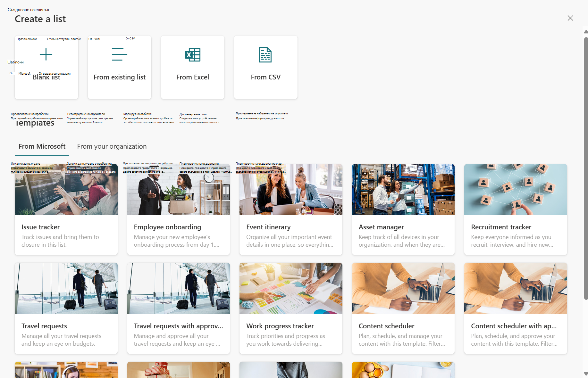Switch to From your organization tab
The height and width of the screenshot is (378, 588).
click(112, 146)
